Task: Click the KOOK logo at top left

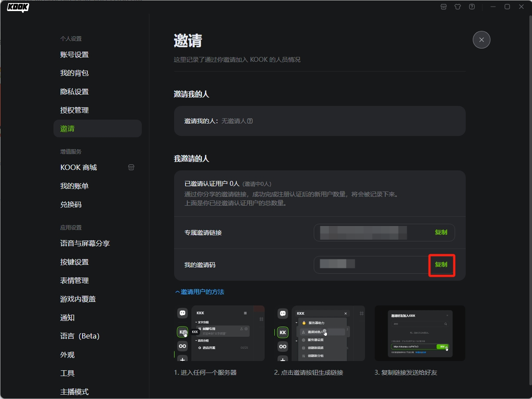Action: (18, 8)
